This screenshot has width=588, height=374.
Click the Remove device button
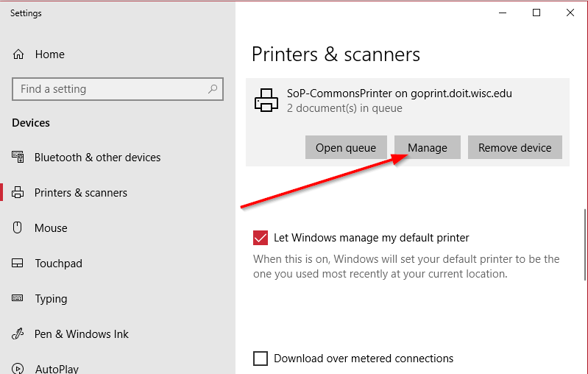point(515,147)
